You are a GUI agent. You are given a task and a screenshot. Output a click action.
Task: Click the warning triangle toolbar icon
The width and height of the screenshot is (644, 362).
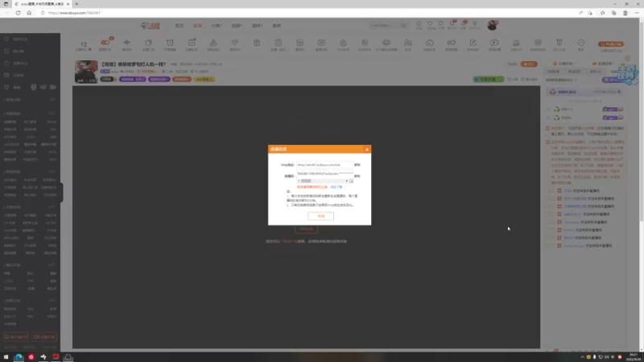pos(213,43)
